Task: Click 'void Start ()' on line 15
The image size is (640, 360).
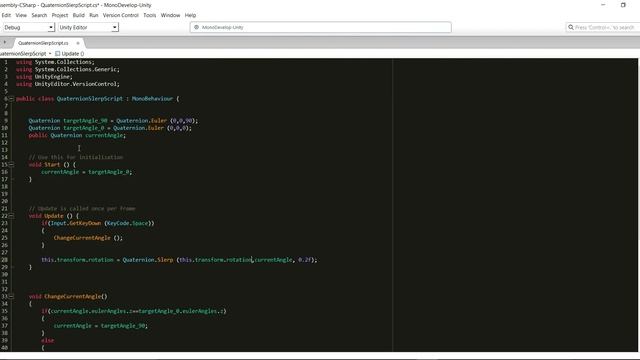Action: coord(49,164)
